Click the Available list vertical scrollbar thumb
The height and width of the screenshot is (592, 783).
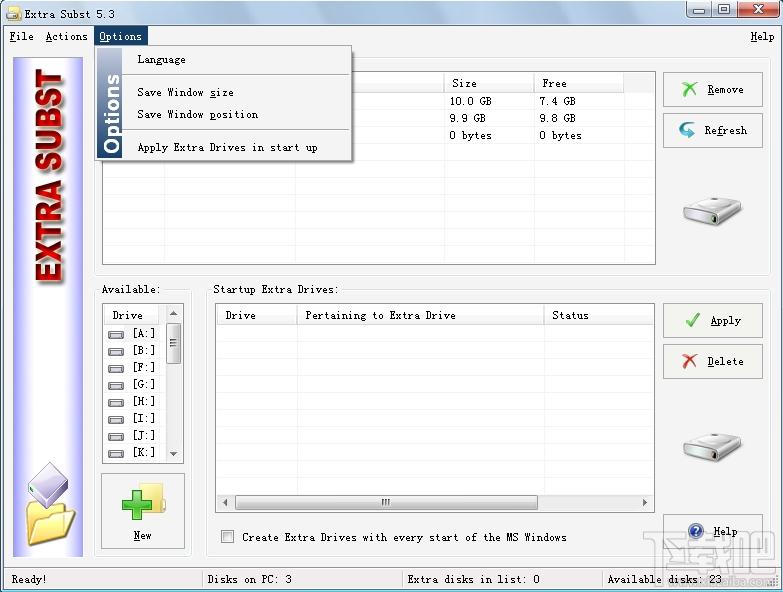[173, 343]
